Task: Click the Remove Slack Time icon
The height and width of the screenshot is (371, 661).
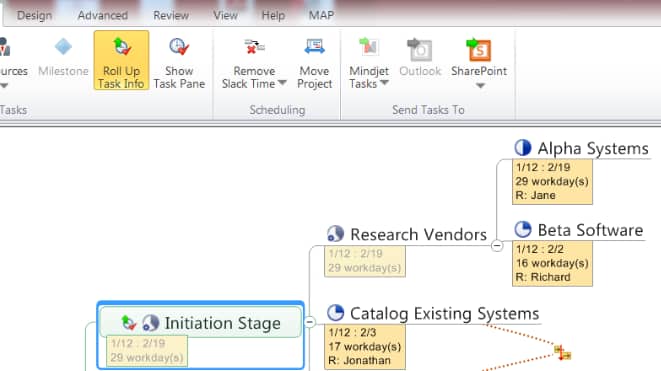Action: (x=254, y=46)
